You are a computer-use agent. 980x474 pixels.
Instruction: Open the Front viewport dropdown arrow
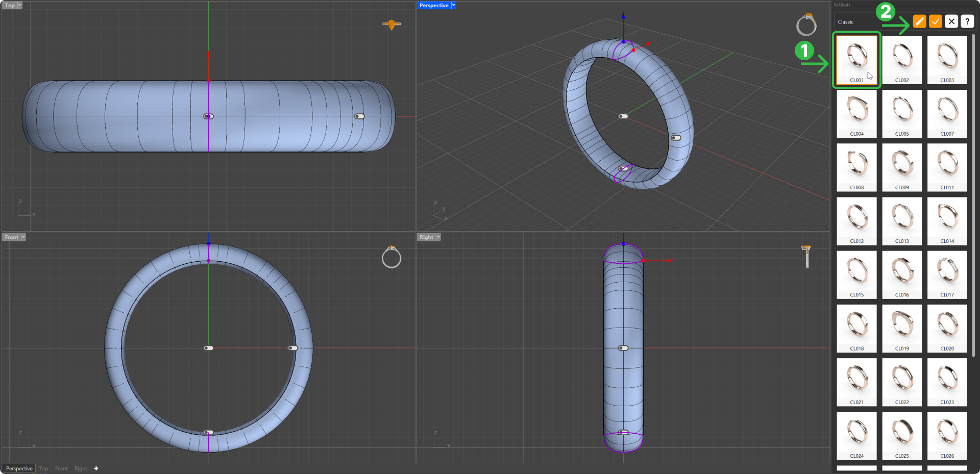click(23, 237)
